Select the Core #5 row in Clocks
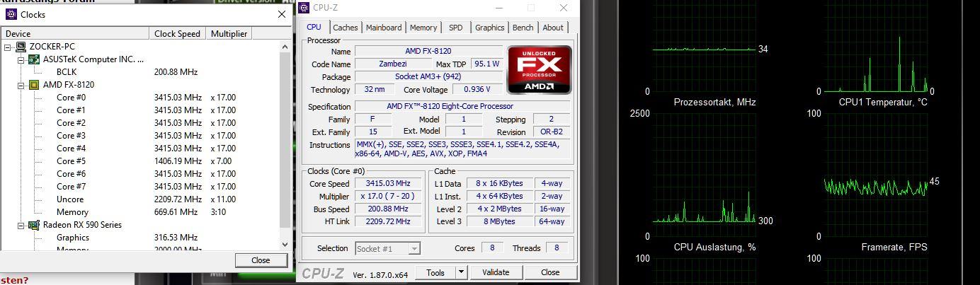Image resolution: width=980 pixels, height=285 pixels. point(140,161)
